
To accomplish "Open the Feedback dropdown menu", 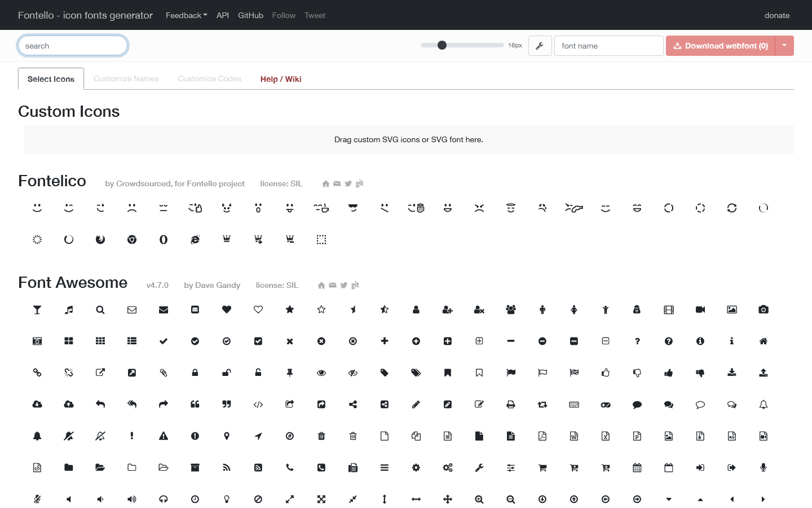I will 187,15.
